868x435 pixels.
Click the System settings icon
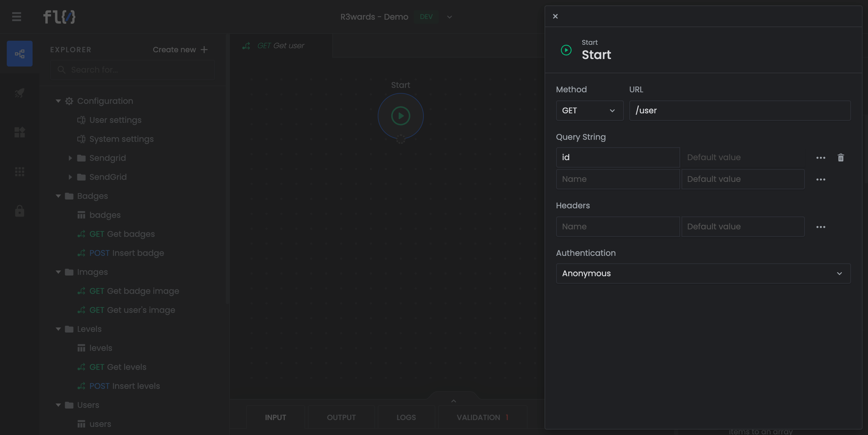pyautogui.click(x=81, y=139)
